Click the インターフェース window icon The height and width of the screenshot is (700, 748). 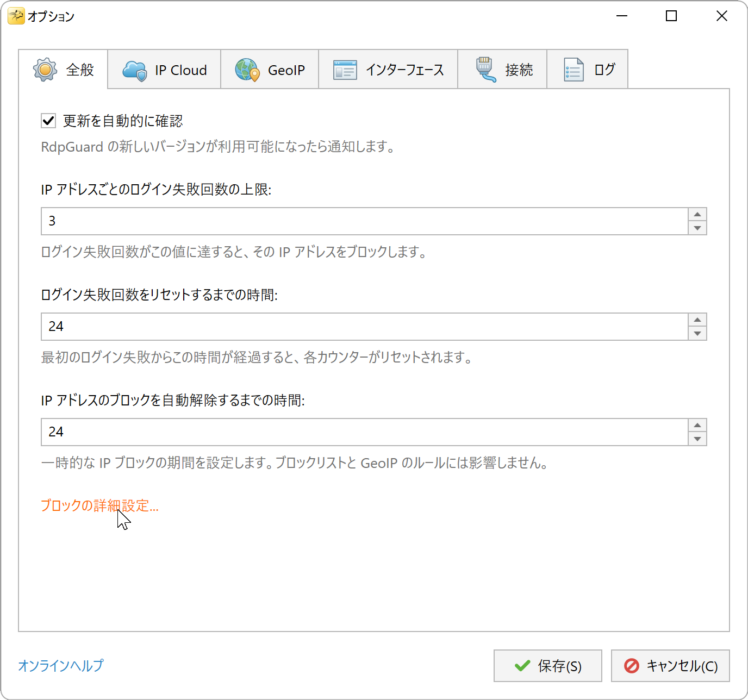[x=345, y=70]
